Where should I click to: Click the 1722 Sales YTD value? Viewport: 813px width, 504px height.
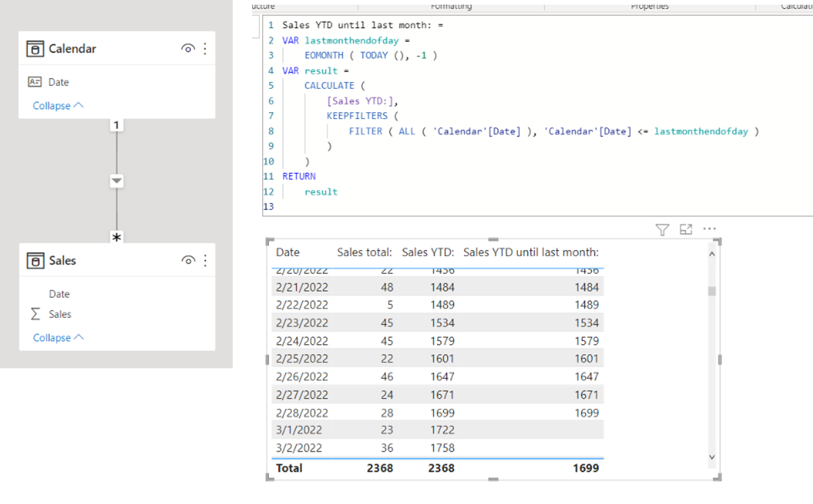[x=442, y=430]
